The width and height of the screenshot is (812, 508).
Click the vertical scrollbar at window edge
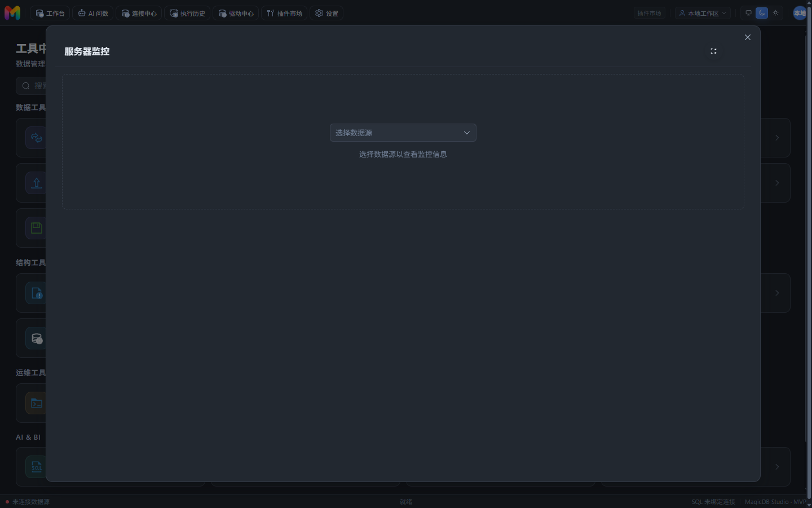(x=809, y=254)
